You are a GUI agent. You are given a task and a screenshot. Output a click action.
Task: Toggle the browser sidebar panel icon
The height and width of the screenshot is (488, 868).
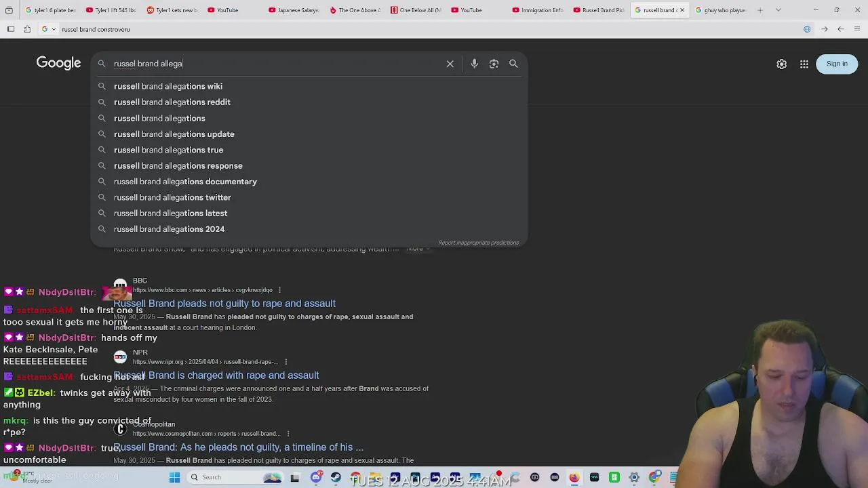point(11,29)
